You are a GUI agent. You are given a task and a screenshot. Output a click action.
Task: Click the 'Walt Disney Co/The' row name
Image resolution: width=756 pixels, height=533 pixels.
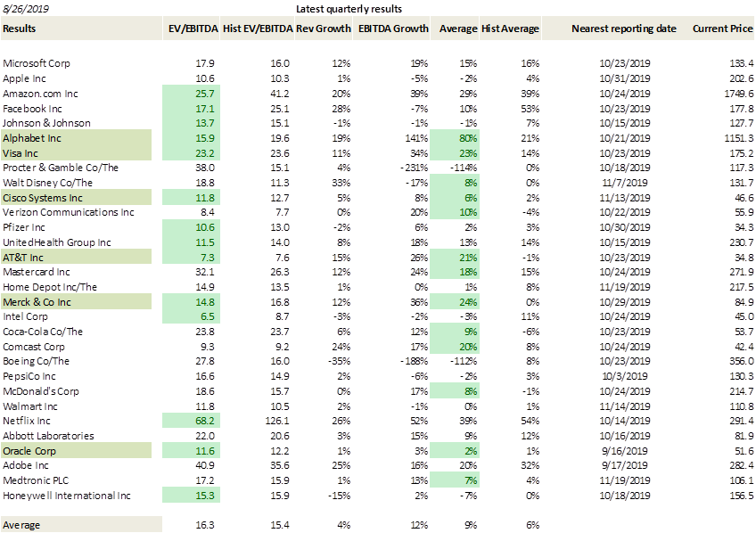point(47,183)
